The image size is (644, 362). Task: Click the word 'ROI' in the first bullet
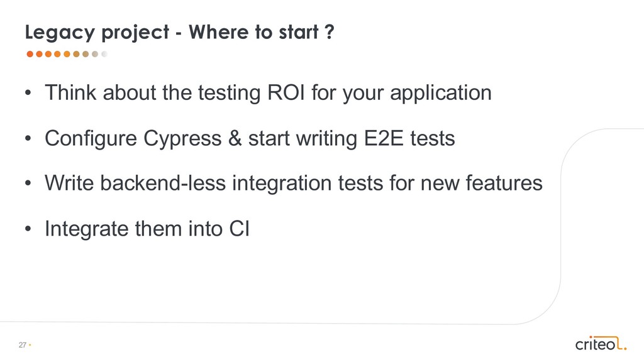[286, 92]
